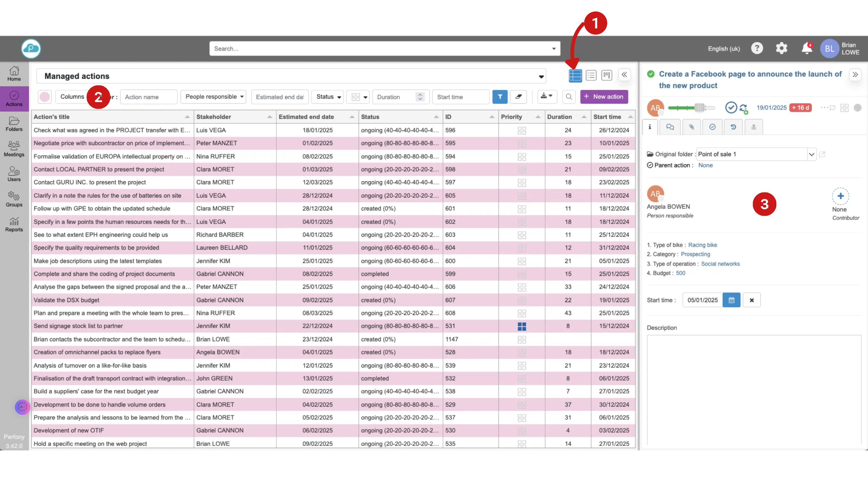Open the Racing bike type link
868x486 pixels.
tap(702, 245)
